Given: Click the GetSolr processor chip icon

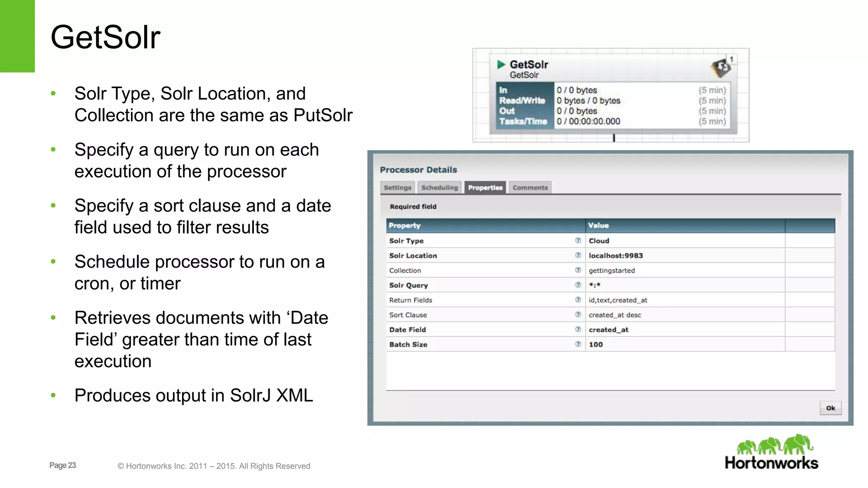Looking at the screenshot, I should [721, 68].
